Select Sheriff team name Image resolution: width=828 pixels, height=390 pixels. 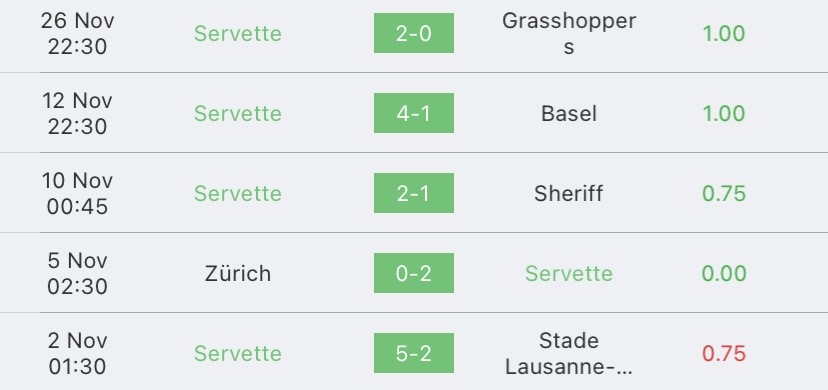(x=569, y=193)
